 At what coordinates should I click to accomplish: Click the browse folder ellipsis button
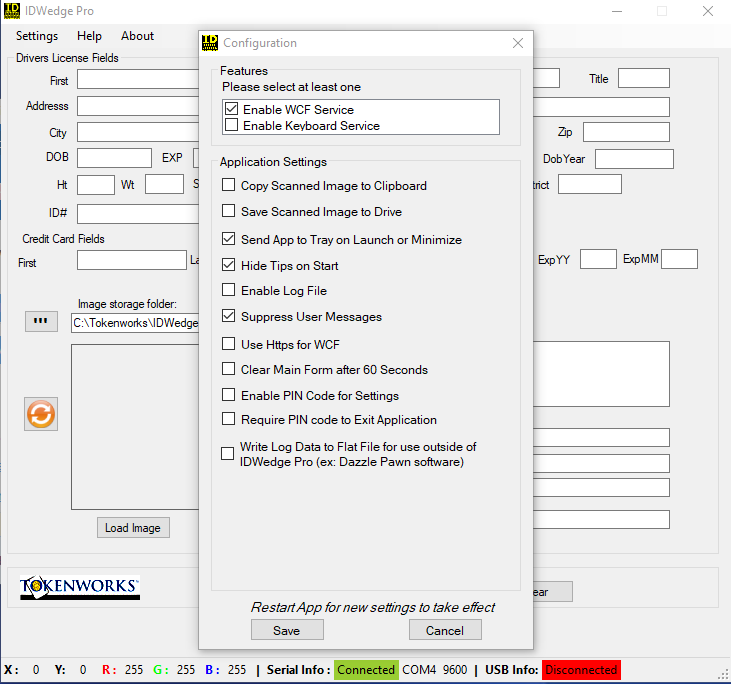click(x=41, y=321)
